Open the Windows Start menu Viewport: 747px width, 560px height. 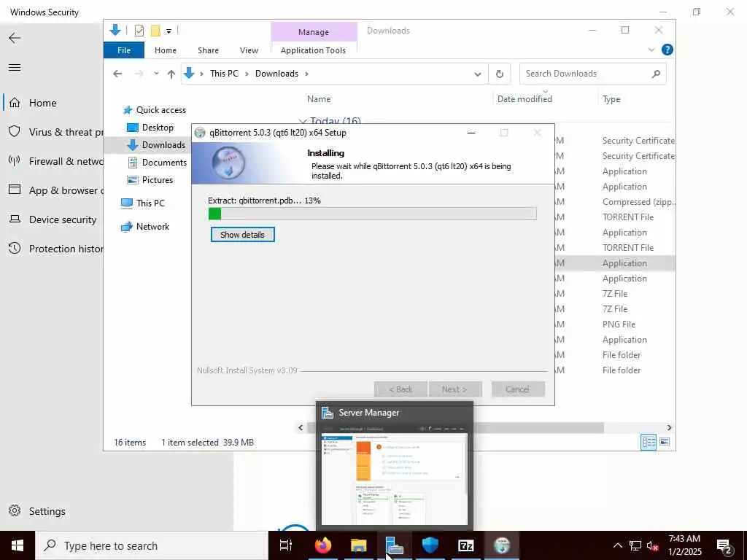(x=18, y=545)
